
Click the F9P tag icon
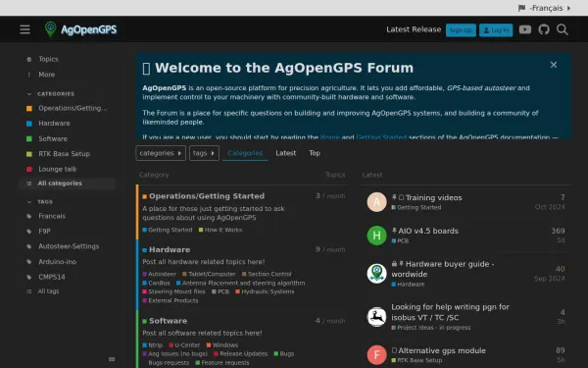click(28, 232)
